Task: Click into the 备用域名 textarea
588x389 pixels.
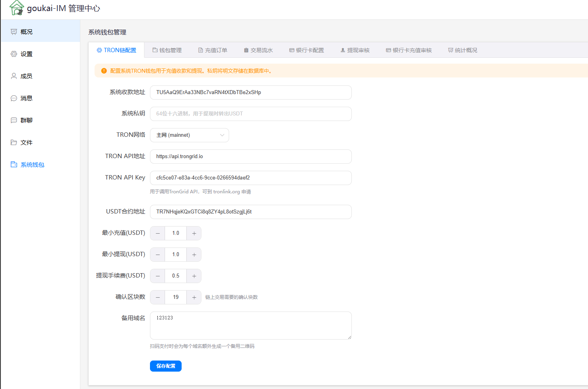Action: (251, 325)
